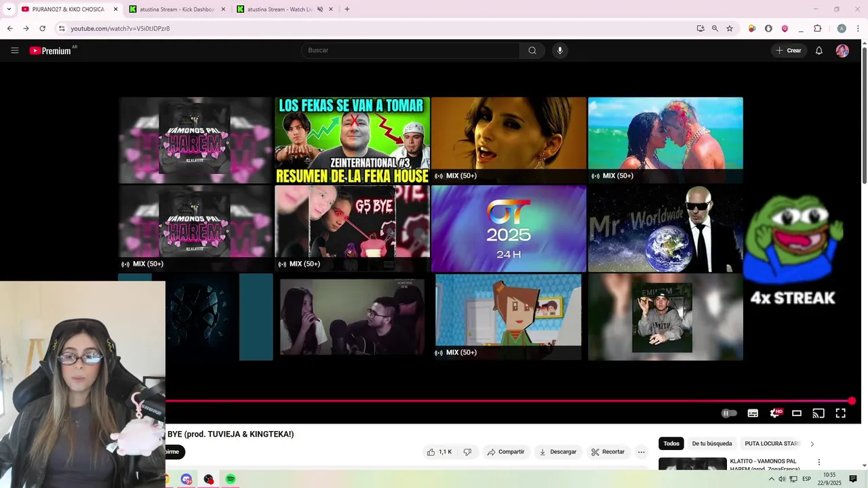Open options menu for KLATITO - VAMONOS PAL HAREM

point(818,462)
